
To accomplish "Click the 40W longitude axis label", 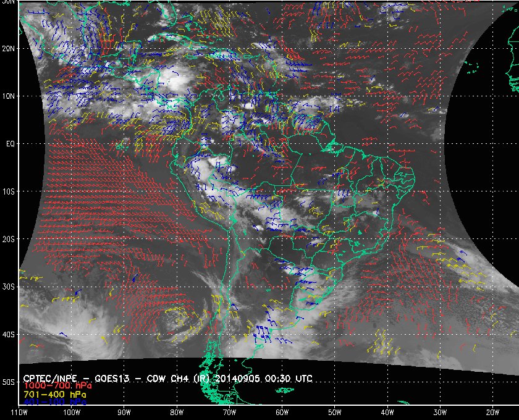I will [387, 413].
